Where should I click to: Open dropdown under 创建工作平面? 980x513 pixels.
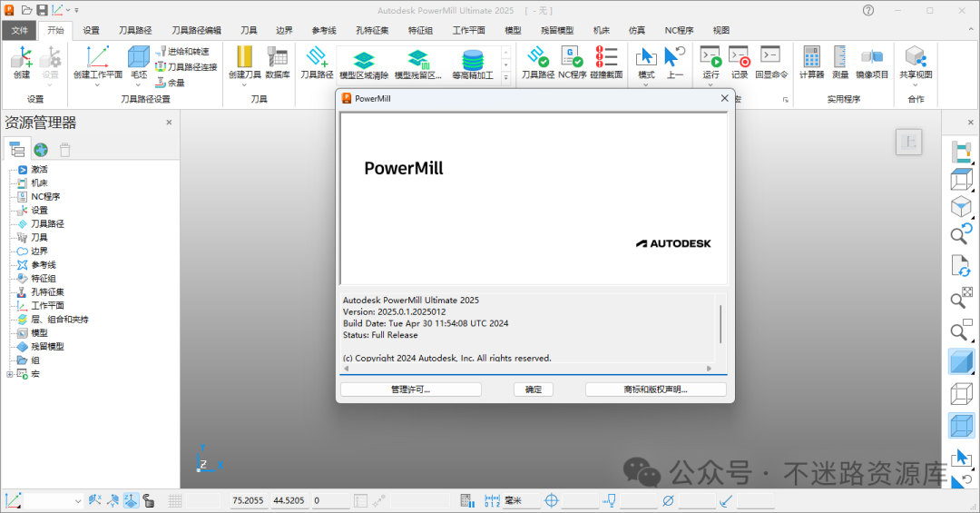pyautogui.click(x=97, y=84)
